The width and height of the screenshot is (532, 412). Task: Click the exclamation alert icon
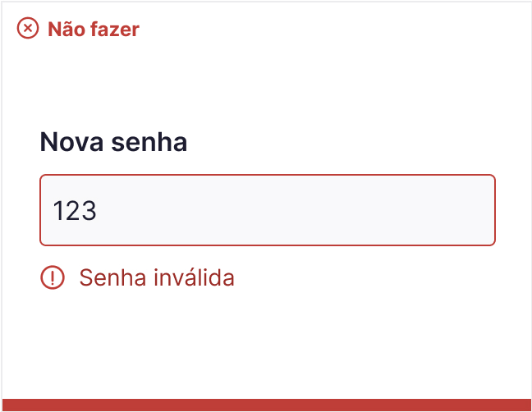(x=53, y=277)
